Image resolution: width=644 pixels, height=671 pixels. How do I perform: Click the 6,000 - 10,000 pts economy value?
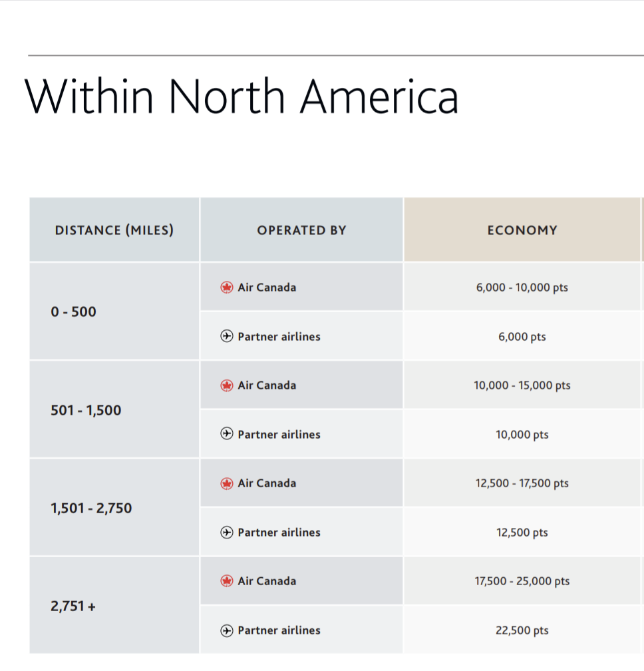(x=522, y=288)
